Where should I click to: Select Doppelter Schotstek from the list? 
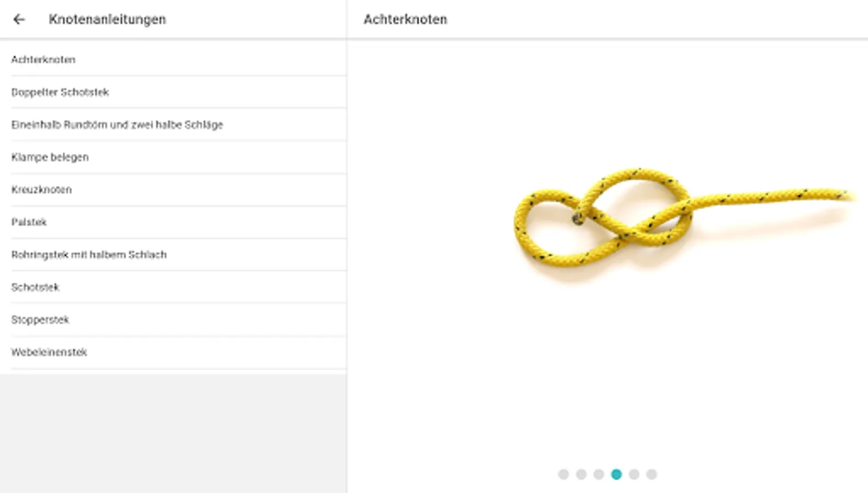point(173,92)
